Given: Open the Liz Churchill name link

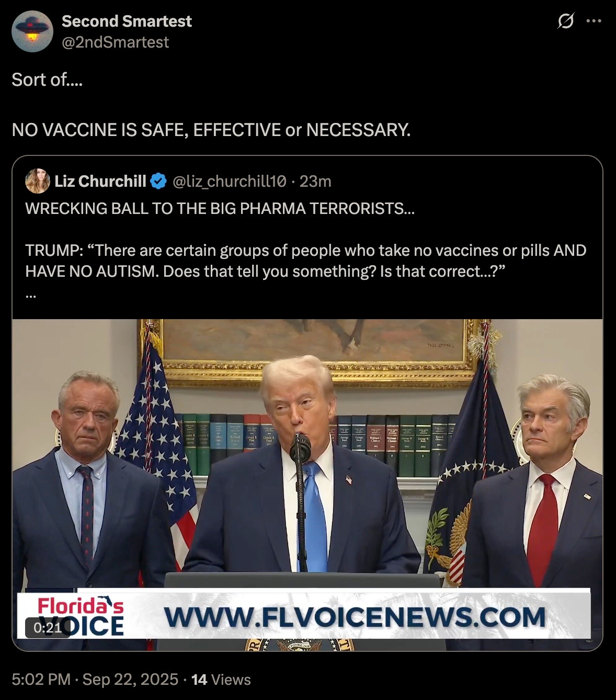Looking at the screenshot, I should (100, 181).
